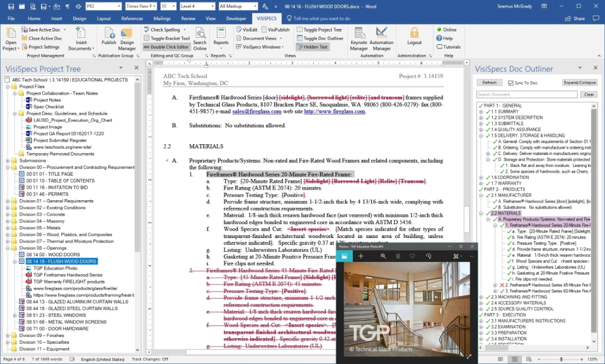Toggle the checkmark for 2.3 MACHINING AND FITTING

[x=488, y=297]
